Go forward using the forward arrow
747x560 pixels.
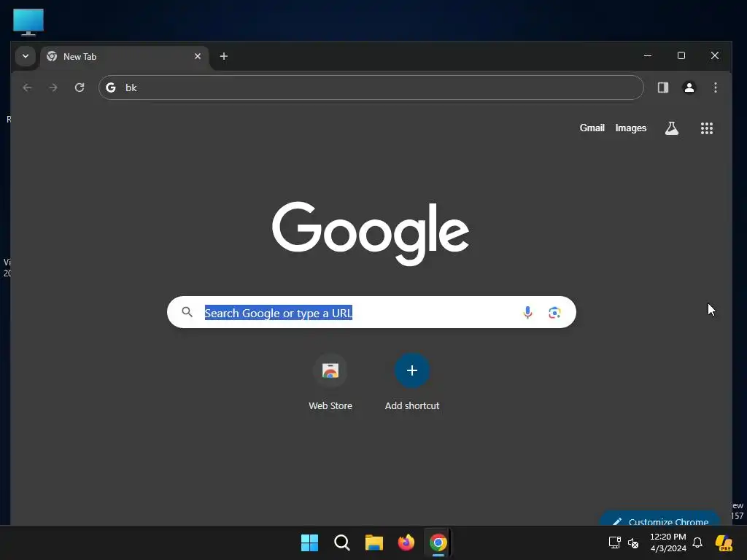coord(53,87)
